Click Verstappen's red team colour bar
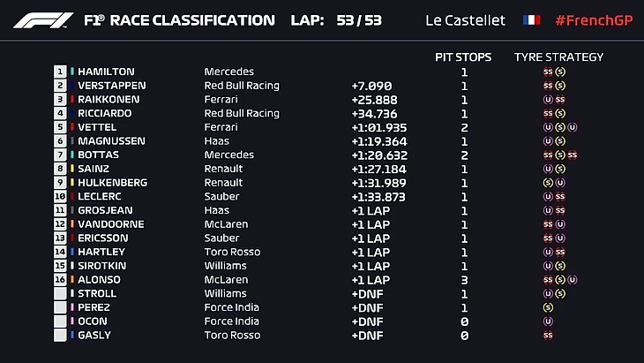644x363 pixels. click(x=72, y=86)
